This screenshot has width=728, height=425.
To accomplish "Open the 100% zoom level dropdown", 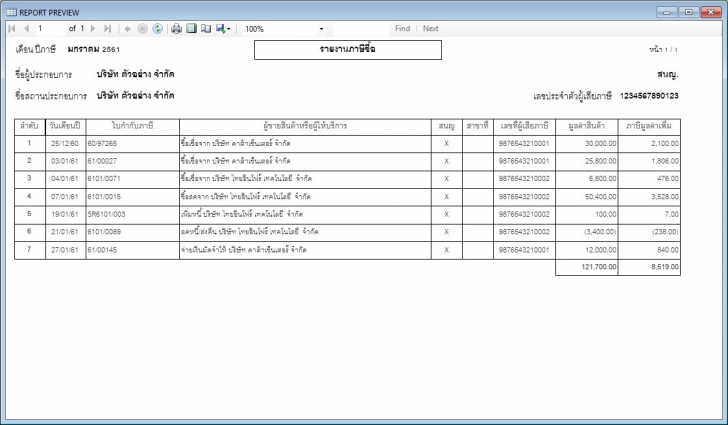I will point(321,29).
